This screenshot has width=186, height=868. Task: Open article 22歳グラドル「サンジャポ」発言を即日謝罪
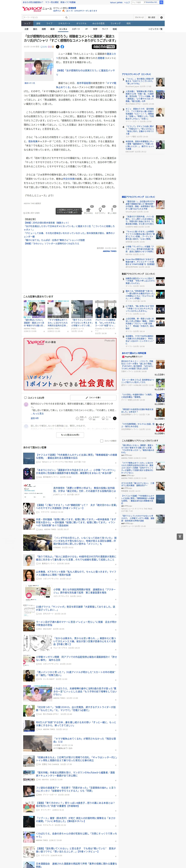[x=76, y=608]
